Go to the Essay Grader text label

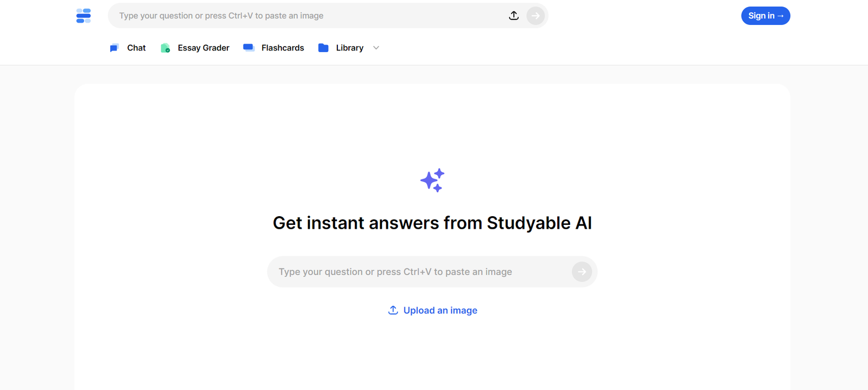pos(203,48)
